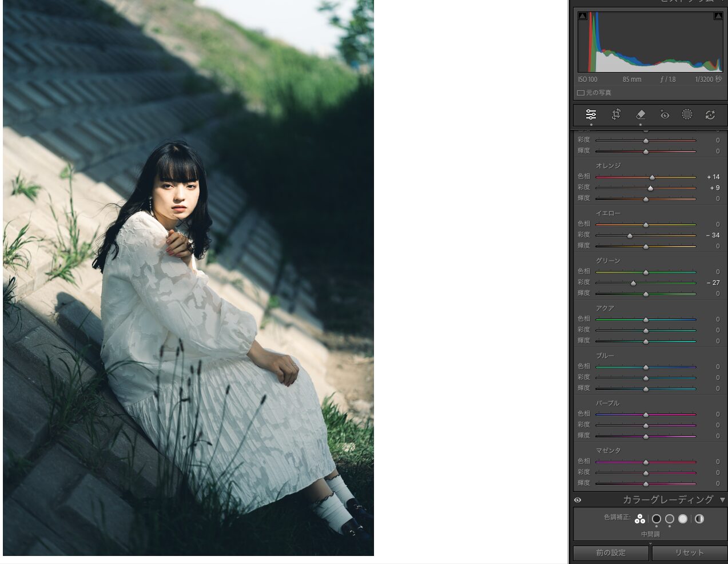
Task: Choose the Highlights color grading circle
Action: 683,519
